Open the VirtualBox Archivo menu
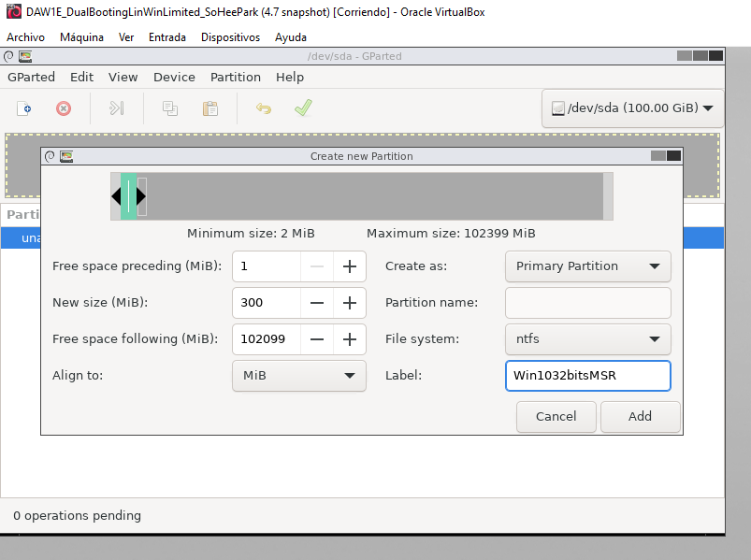 26,37
